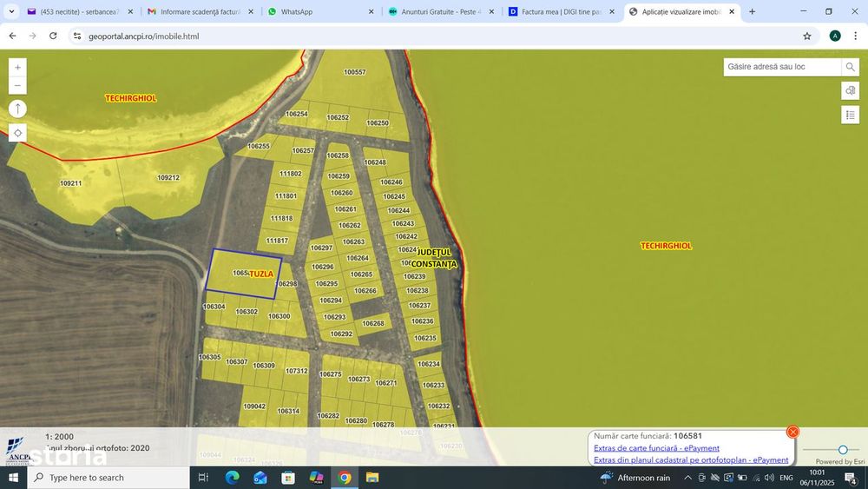Focus the Găsire adresă sau loc field
868x489 pixels.
pyautogui.click(x=782, y=67)
